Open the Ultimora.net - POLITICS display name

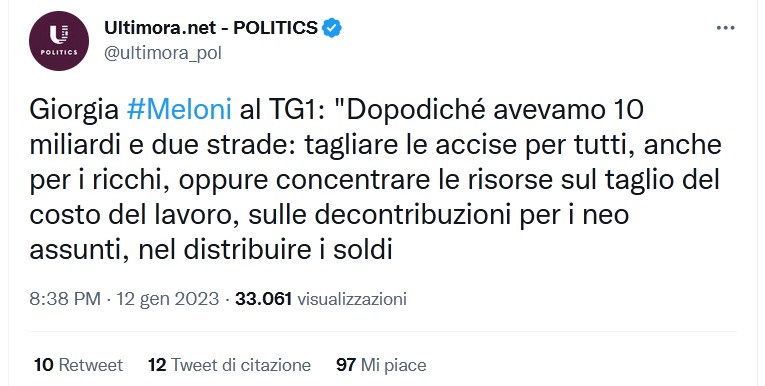click(211, 28)
